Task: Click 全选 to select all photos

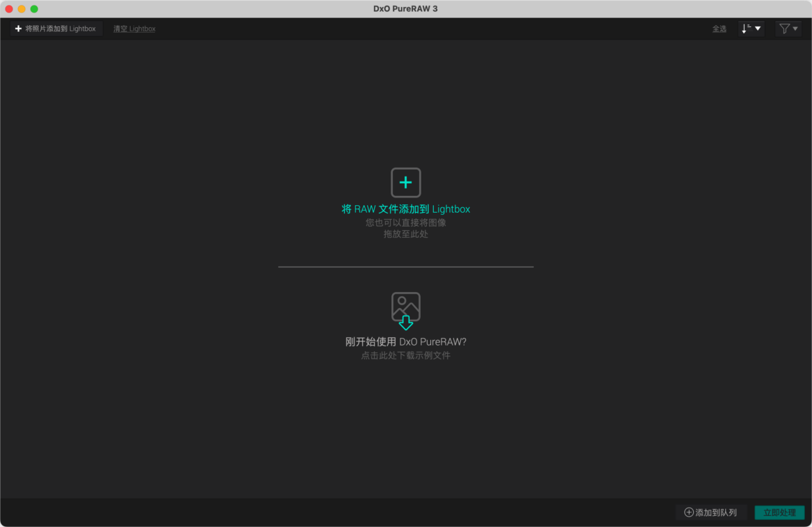Action: [719, 29]
